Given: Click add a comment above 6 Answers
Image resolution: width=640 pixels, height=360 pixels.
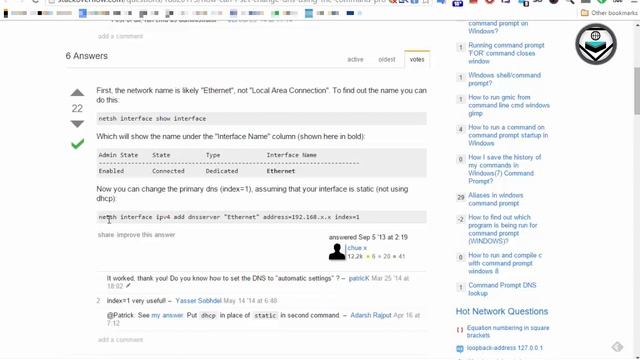Looking at the screenshot, I should pyautogui.click(x=120, y=36).
